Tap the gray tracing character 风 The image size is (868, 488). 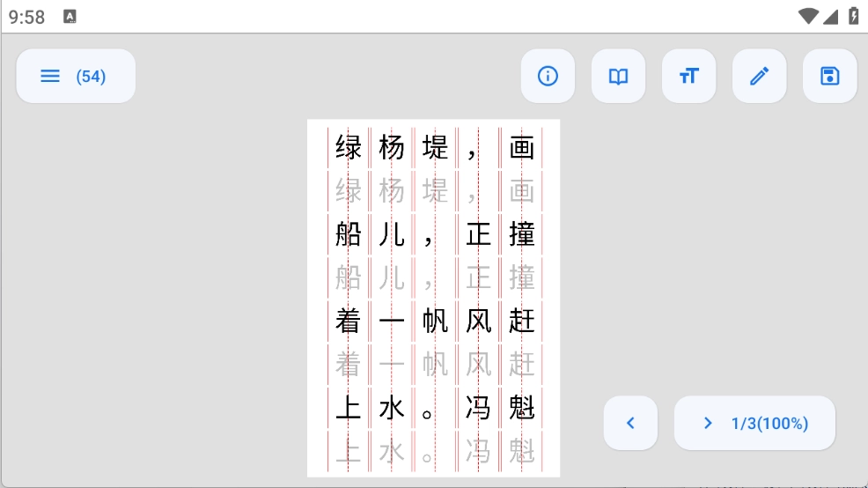pos(478,365)
